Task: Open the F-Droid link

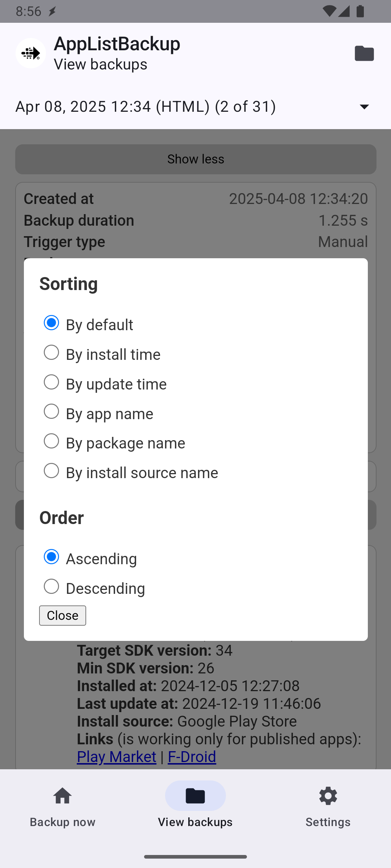Action: [192, 757]
